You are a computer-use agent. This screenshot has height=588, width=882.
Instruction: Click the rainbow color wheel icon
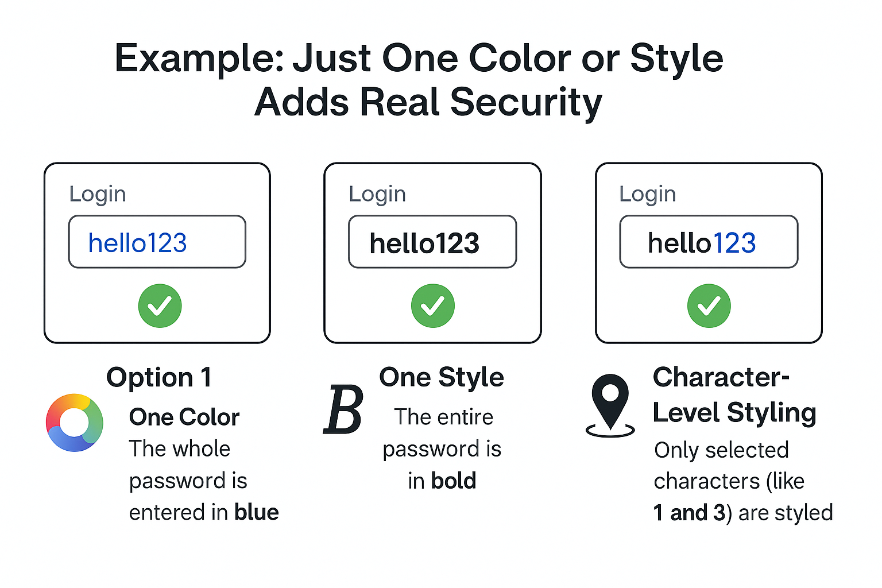(75, 423)
